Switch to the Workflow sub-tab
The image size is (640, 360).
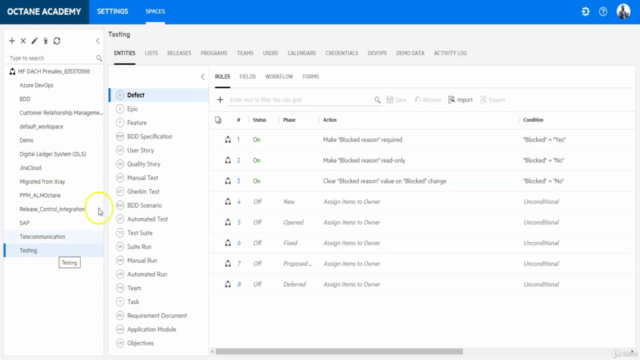[279, 77]
